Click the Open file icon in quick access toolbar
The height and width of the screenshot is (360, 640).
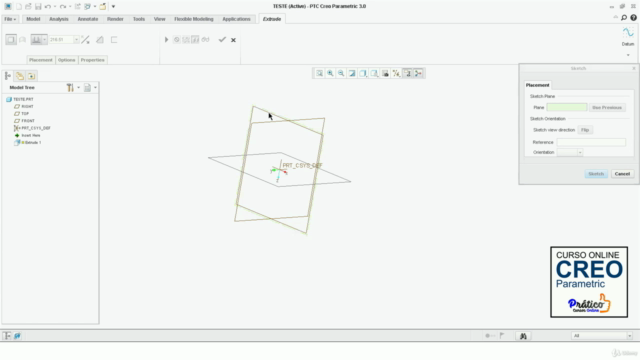pyautogui.click(x=28, y=7)
